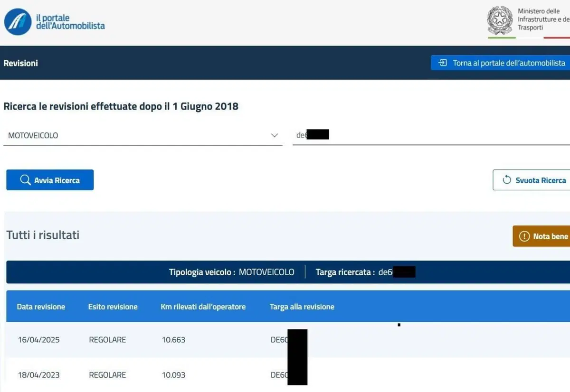Click the Italian Republic emblem icon

[500, 20]
